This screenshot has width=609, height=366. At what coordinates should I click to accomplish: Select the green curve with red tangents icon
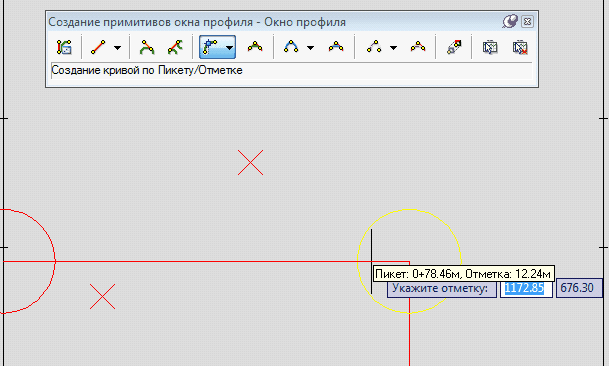click(255, 47)
